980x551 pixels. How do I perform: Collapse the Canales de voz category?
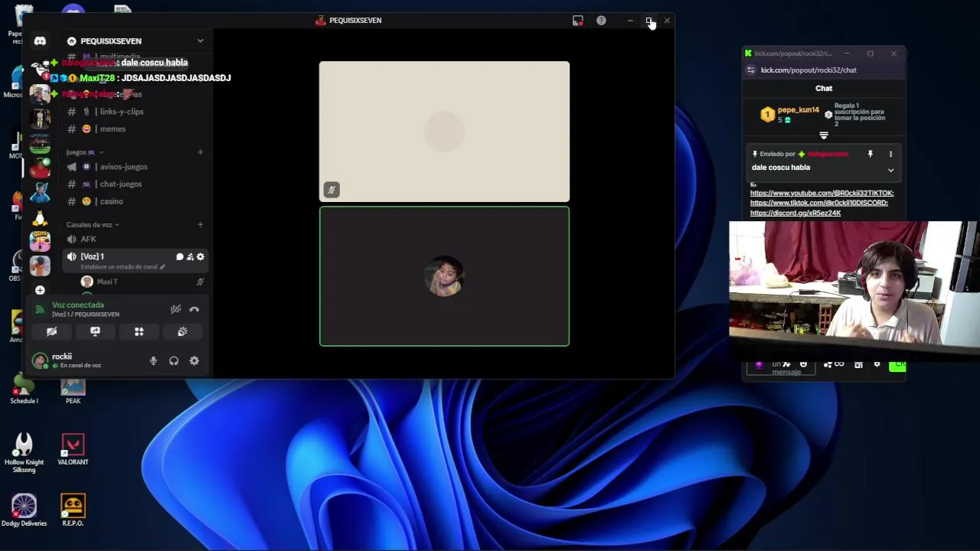pos(93,225)
